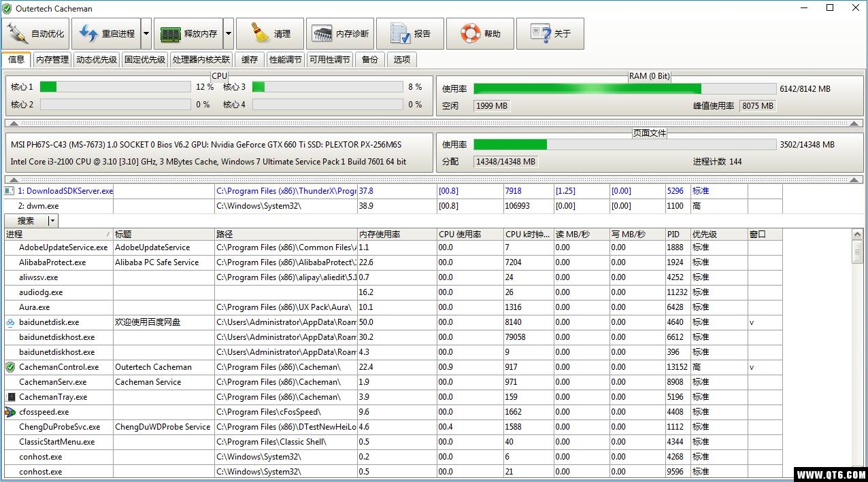Open the 关于 about dialog

(550, 34)
